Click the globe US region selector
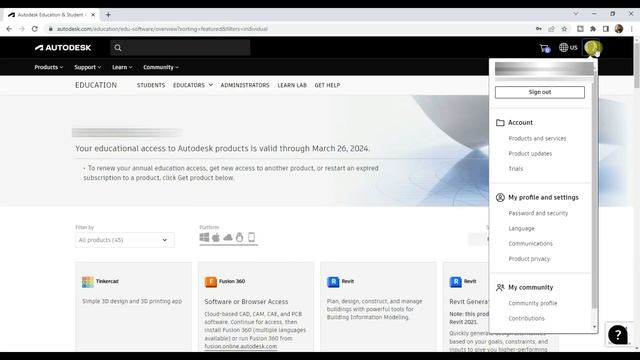The image size is (640, 360). click(x=568, y=48)
